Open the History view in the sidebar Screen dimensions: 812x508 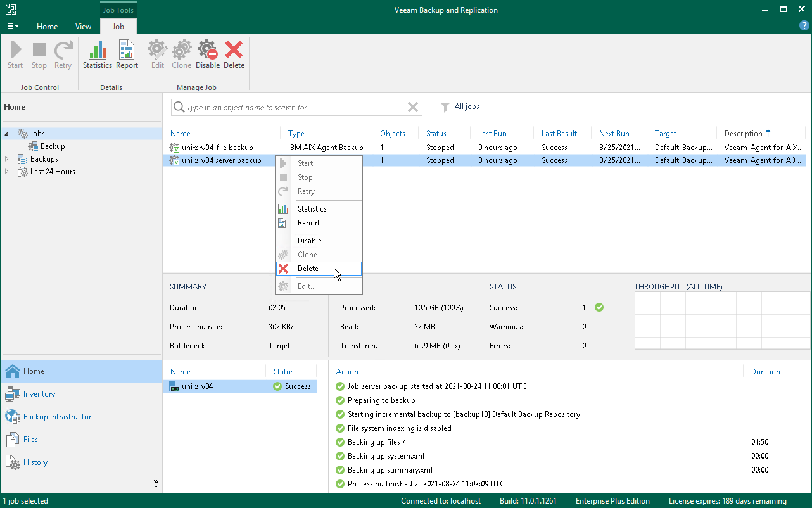35,462
